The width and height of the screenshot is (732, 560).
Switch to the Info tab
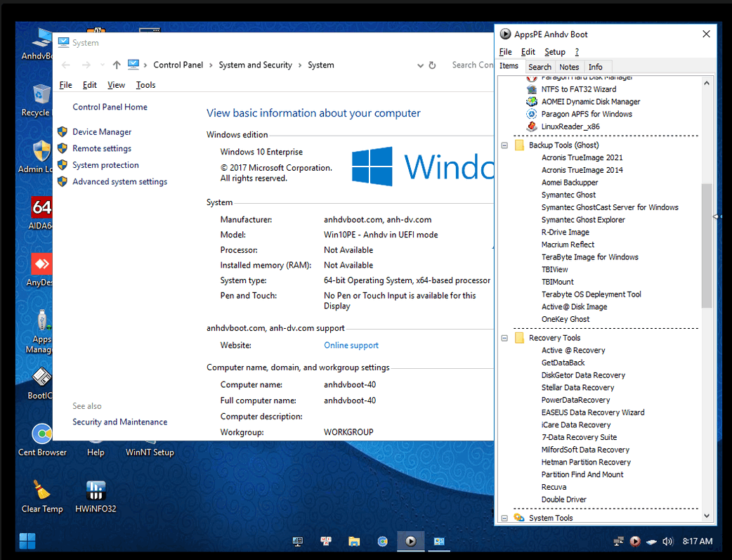tap(595, 67)
